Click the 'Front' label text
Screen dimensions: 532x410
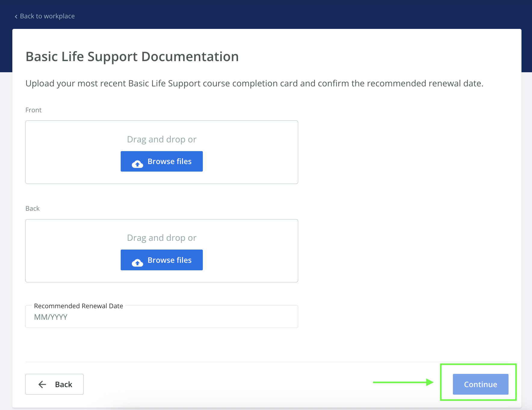click(33, 110)
